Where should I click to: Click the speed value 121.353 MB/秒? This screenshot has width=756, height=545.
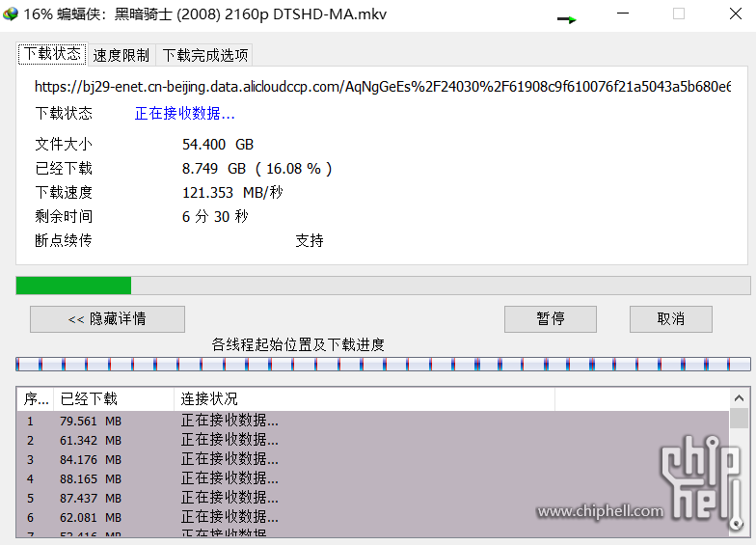[x=232, y=193]
